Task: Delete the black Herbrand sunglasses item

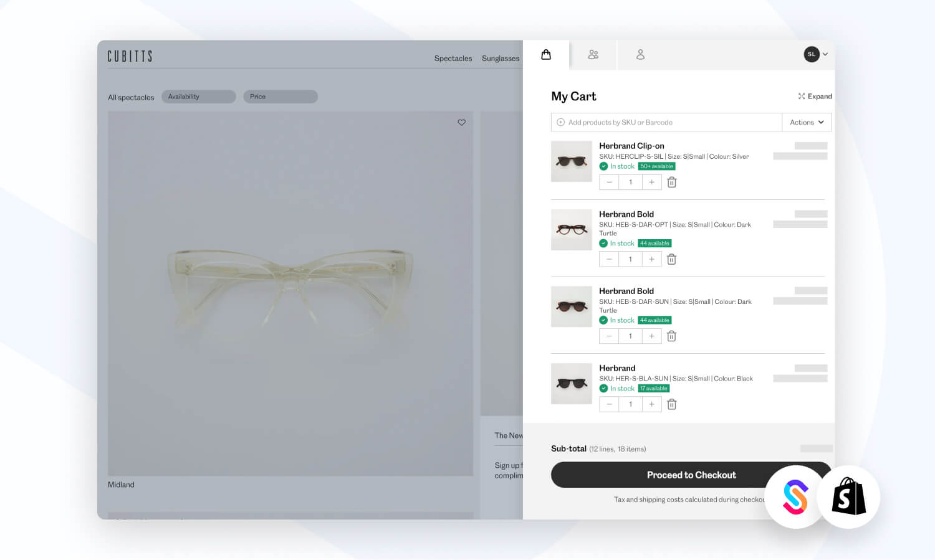Action: coord(672,405)
